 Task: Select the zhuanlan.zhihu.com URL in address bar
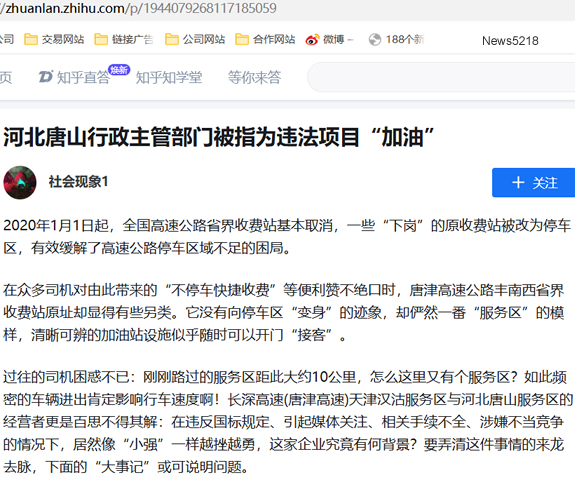pos(138,8)
